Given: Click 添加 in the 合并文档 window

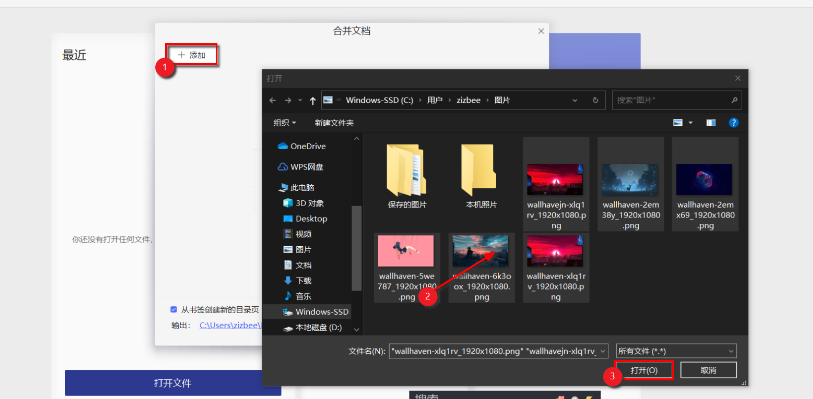Looking at the screenshot, I should [x=192, y=54].
